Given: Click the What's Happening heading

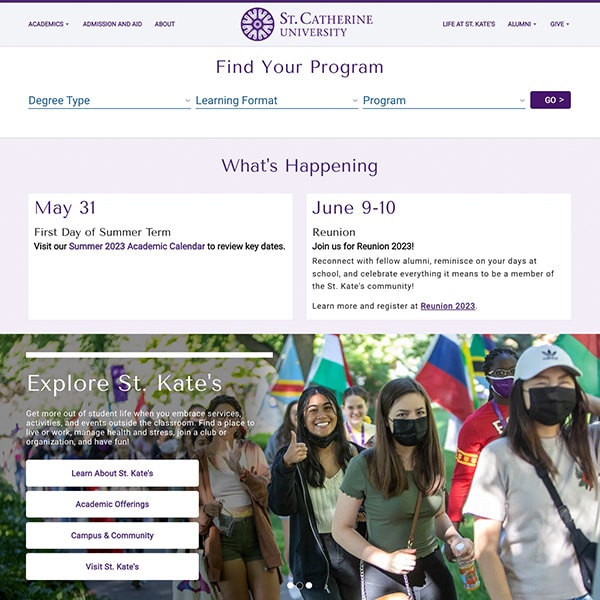Looking at the screenshot, I should [300, 166].
